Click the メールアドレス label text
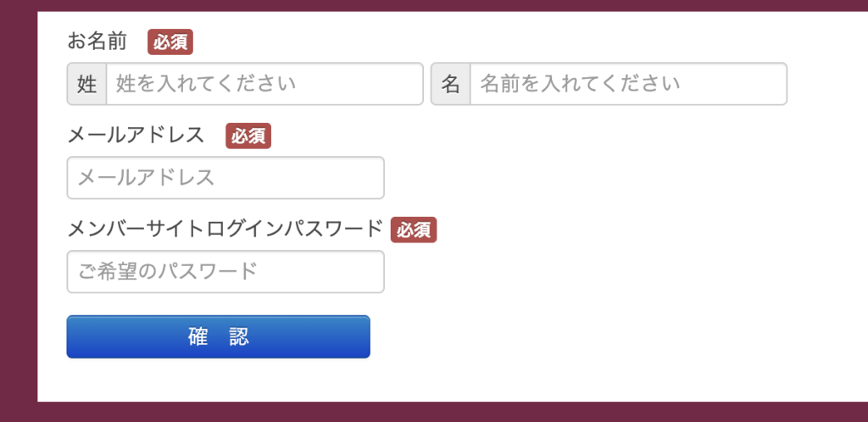Screen dimensions: 868x422 pyautogui.click(x=136, y=135)
